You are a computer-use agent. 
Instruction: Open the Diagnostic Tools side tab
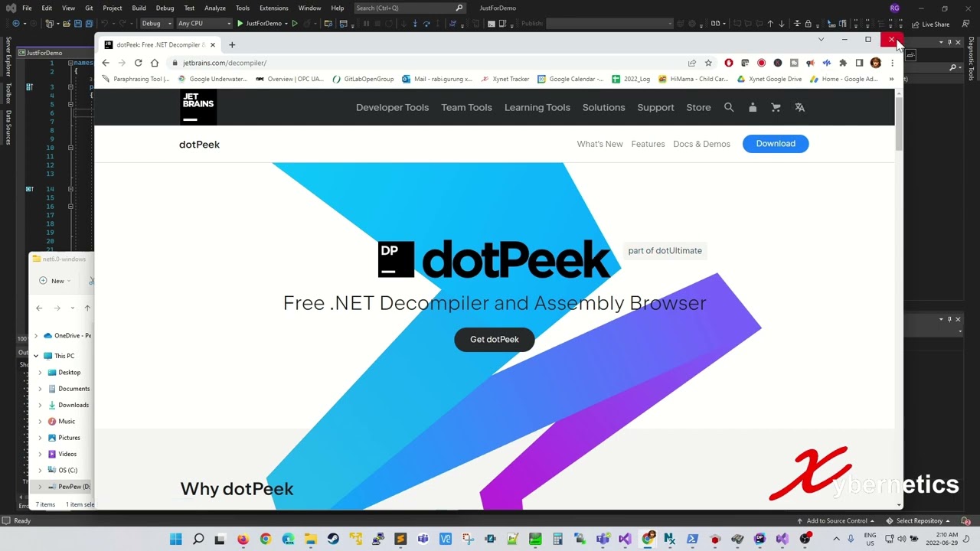pyautogui.click(x=971, y=58)
